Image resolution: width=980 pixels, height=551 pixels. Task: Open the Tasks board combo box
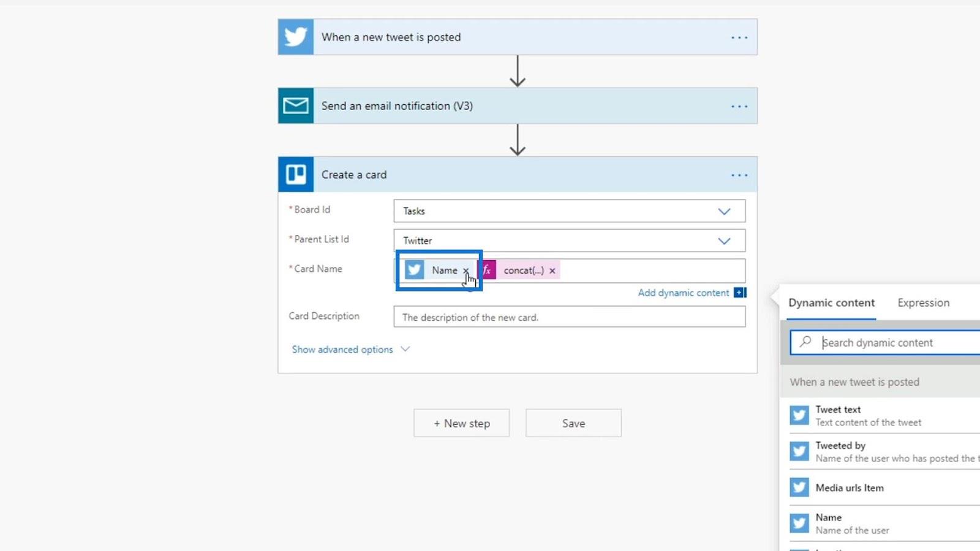569,211
